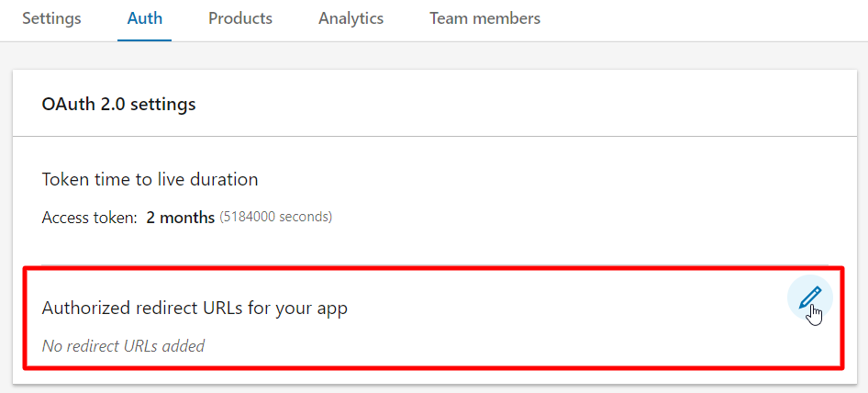Image resolution: width=868 pixels, height=393 pixels.
Task: Click the "No redirect URLs added" message
Action: (124, 346)
